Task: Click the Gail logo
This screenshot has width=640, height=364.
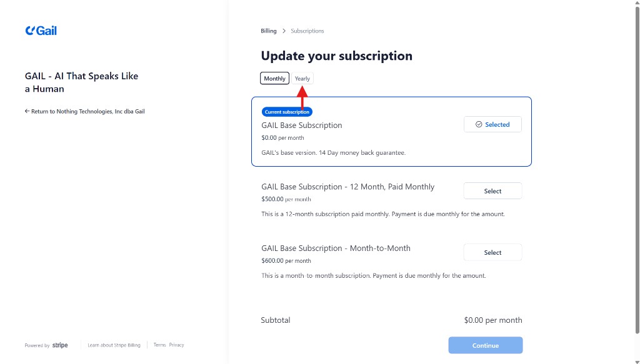Action: 41,31
